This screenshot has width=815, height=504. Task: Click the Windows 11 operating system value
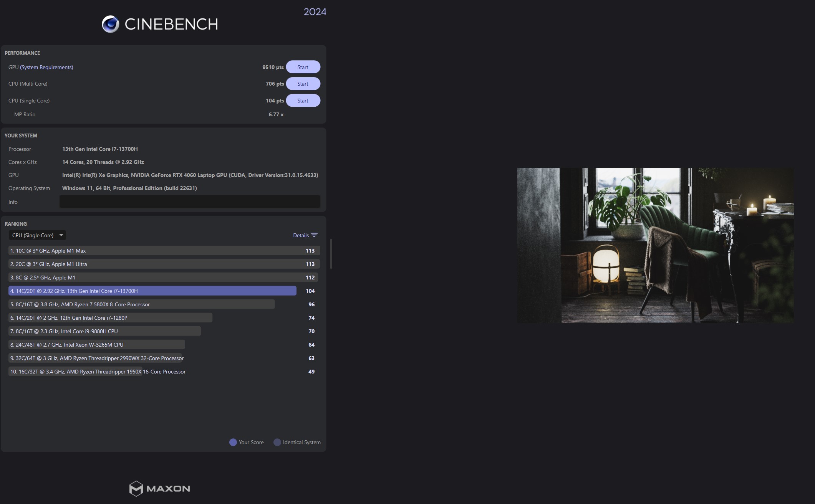pos(129,188)
